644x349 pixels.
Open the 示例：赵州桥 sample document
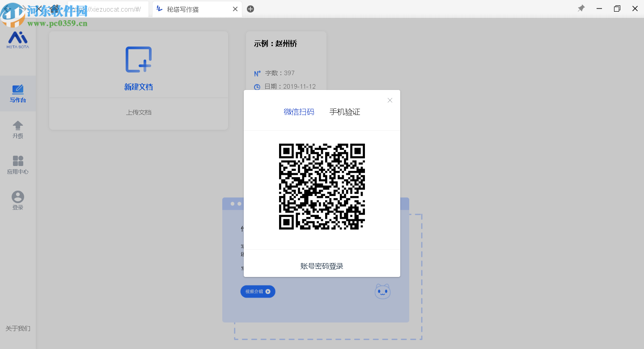pyautogui.click(x=275, y=43)
